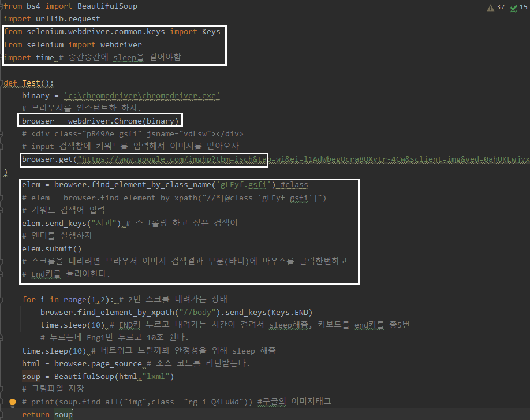
Task: Collapse the def Test() function fold marker
Action: [2, 83]
